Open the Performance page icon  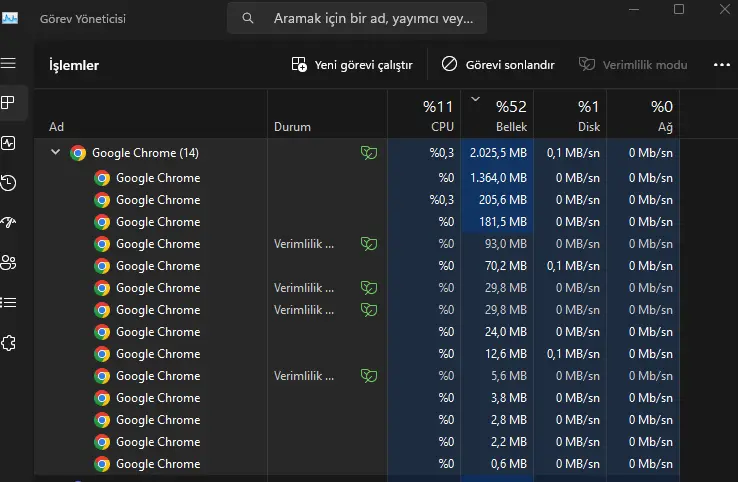(x=8, y=143)
